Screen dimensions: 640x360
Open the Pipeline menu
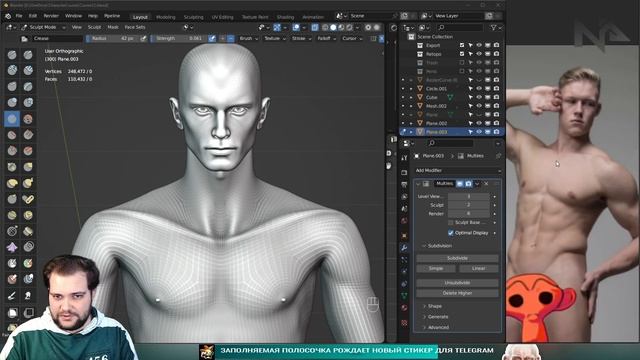[112, 16]
